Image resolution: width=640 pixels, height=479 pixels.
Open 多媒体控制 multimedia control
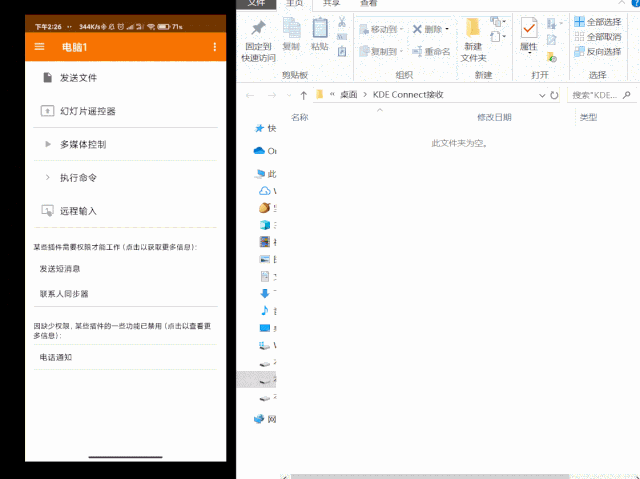[x=82, y=145]
